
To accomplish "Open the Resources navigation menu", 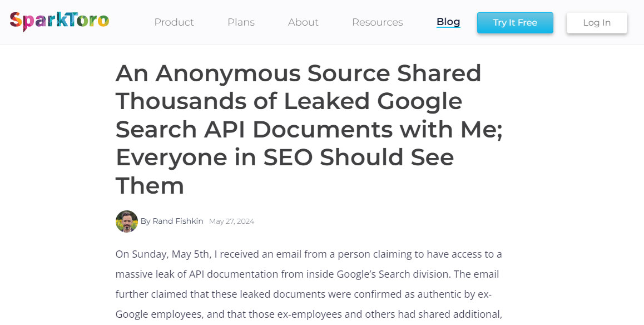I will [x=377, y=22].
